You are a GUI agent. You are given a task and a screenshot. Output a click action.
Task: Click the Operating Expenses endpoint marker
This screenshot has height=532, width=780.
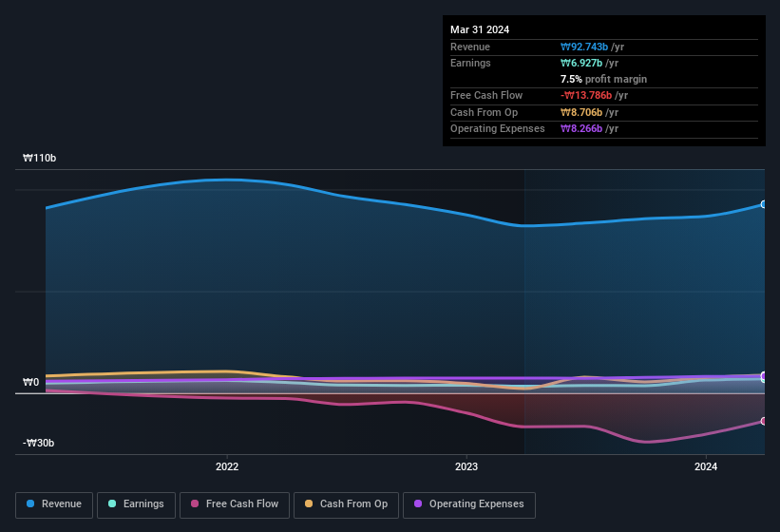764,375
